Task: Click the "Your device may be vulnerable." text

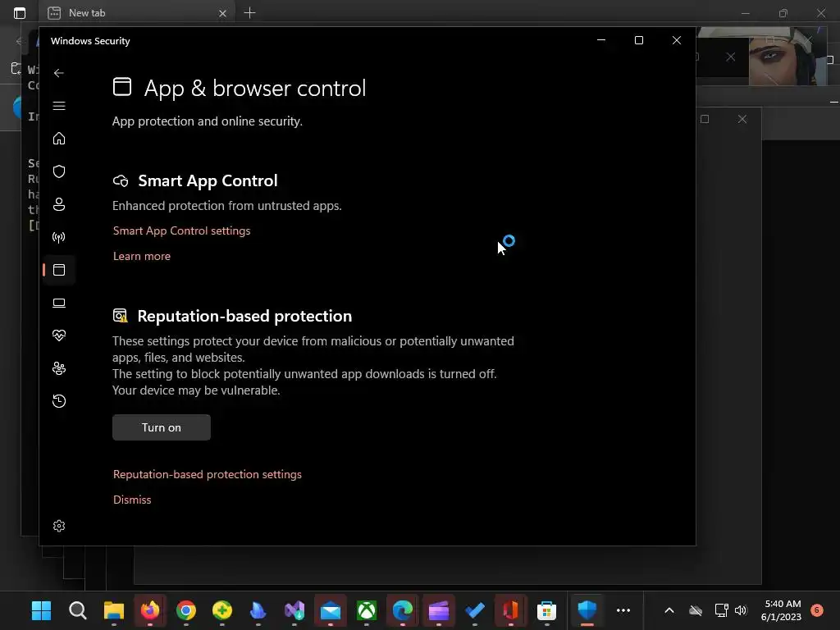Action: click(196, 390)
